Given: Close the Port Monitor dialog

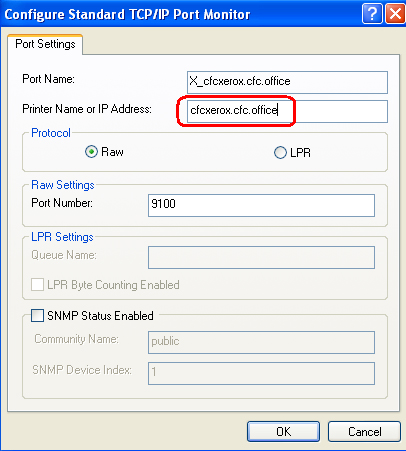Looking at the screenshot, I should pos(395,14).
